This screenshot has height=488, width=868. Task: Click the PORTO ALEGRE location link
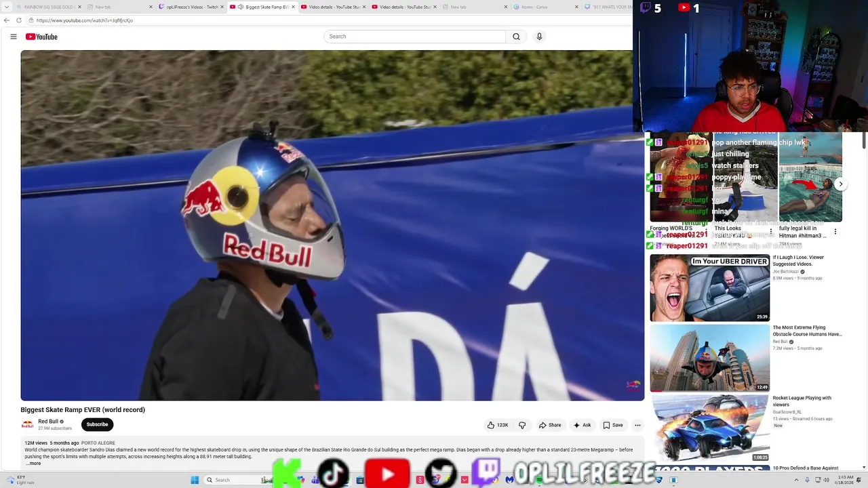coord(98,443)
